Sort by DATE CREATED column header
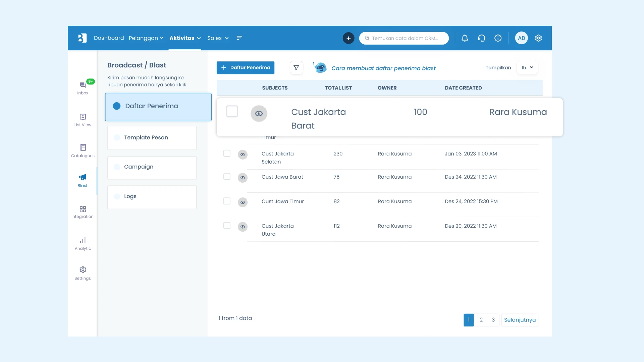 tap(463, 88)
